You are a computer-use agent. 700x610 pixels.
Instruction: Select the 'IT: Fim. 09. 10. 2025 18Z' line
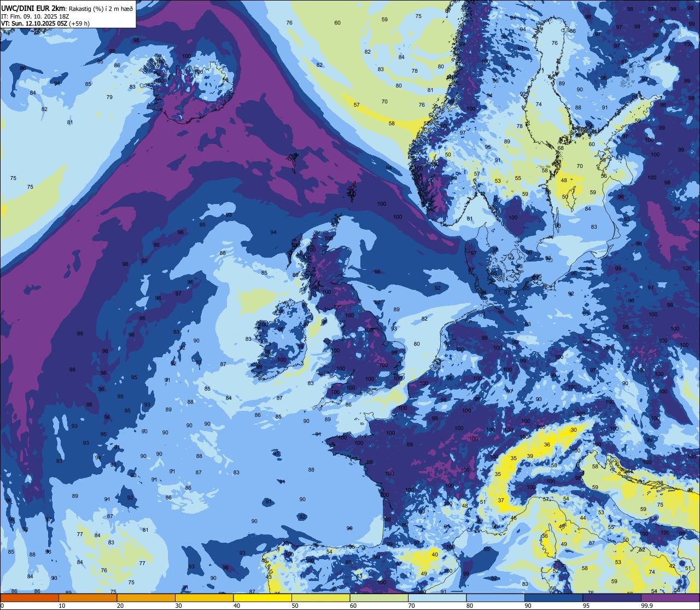(35, 16)
